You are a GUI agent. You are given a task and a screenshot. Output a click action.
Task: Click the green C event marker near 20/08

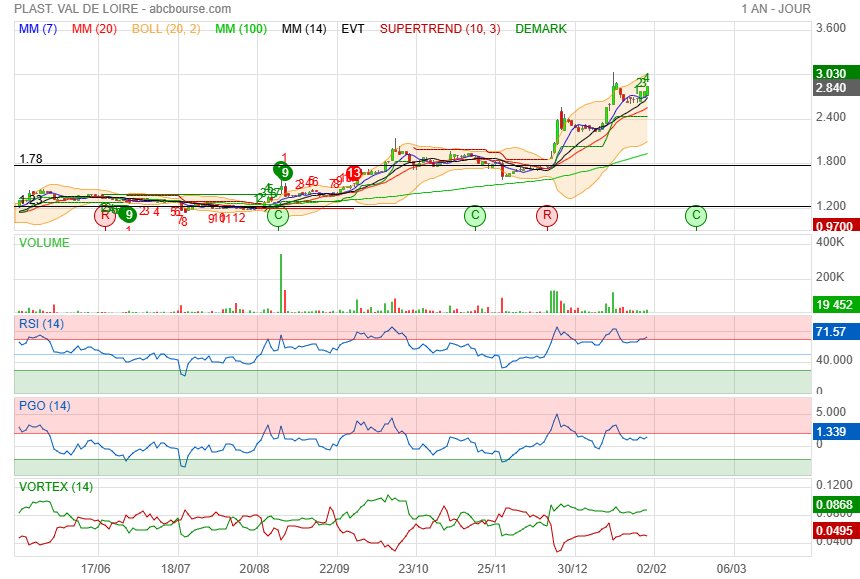coord(278,215)
